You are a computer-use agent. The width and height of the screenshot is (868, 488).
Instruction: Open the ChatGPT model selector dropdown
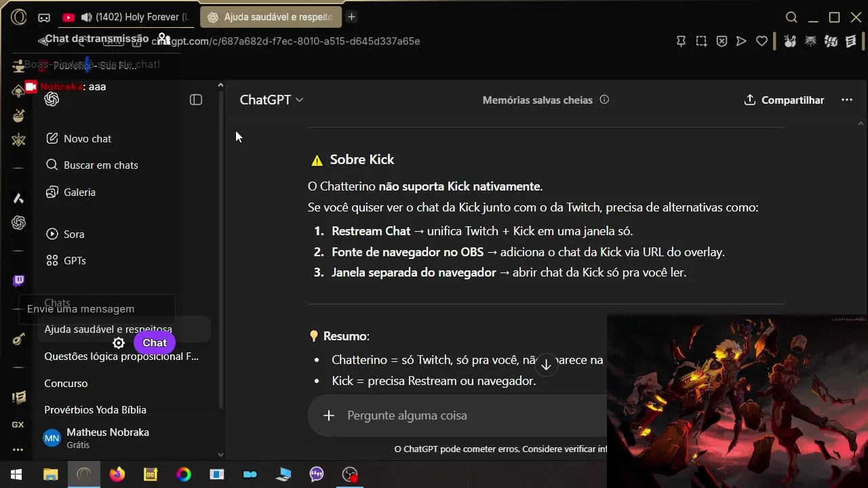click(271, 100)
